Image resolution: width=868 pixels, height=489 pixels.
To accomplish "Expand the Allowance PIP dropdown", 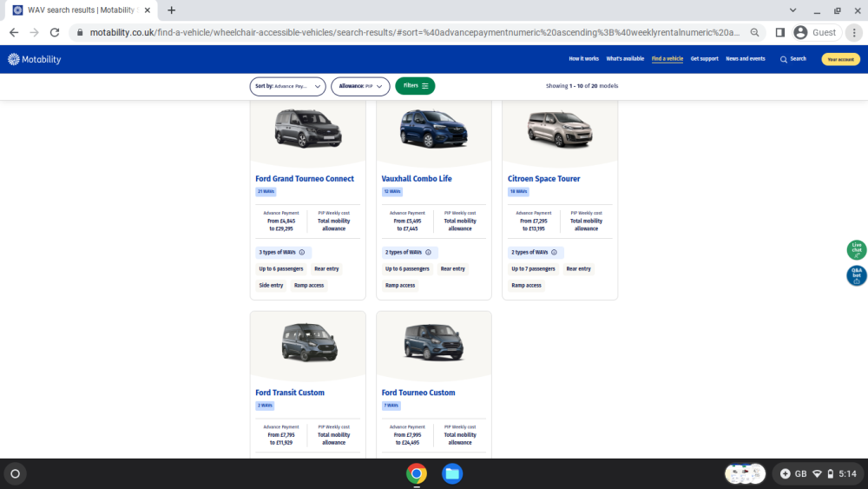I will point(360,86).
